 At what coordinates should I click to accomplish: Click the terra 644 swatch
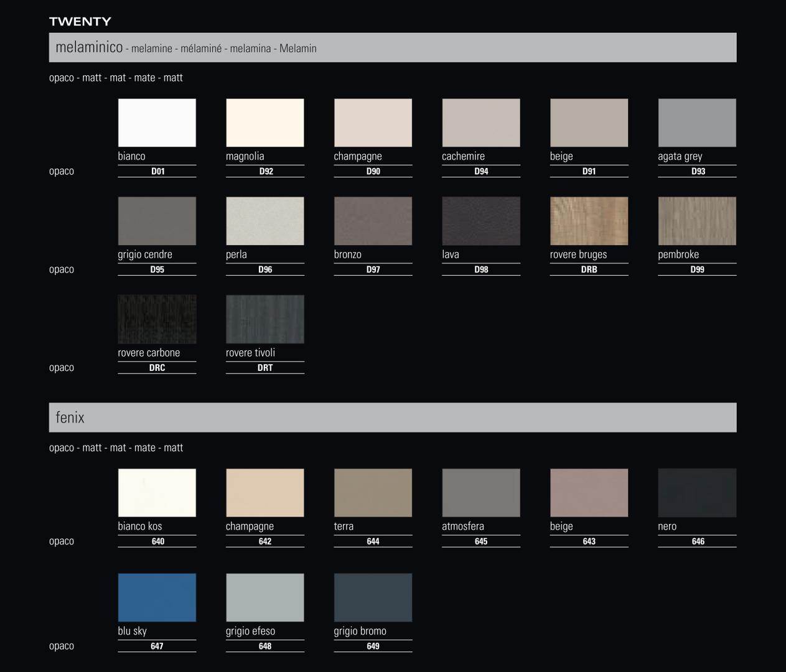click(x=373, y=493)
